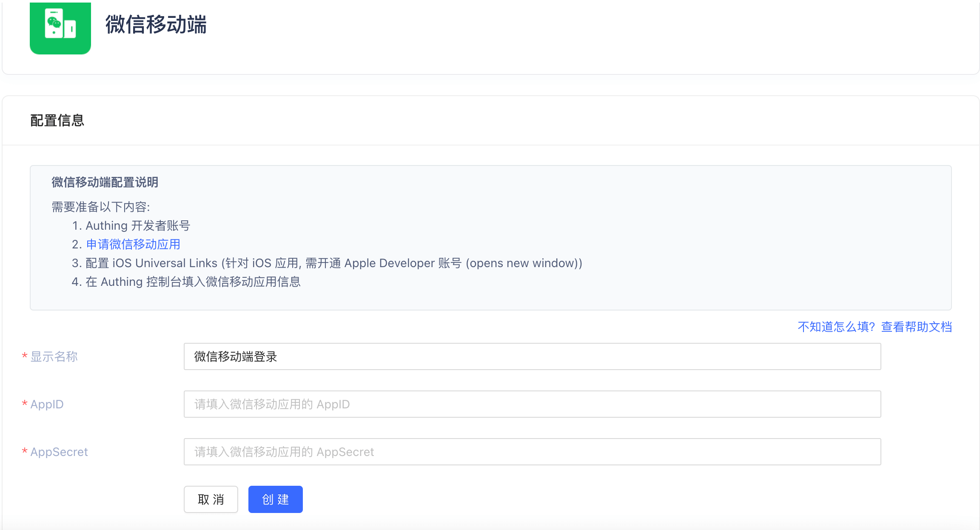Focus the AppID input field
This screenshot has height=530, width=980.
[532, 404]
